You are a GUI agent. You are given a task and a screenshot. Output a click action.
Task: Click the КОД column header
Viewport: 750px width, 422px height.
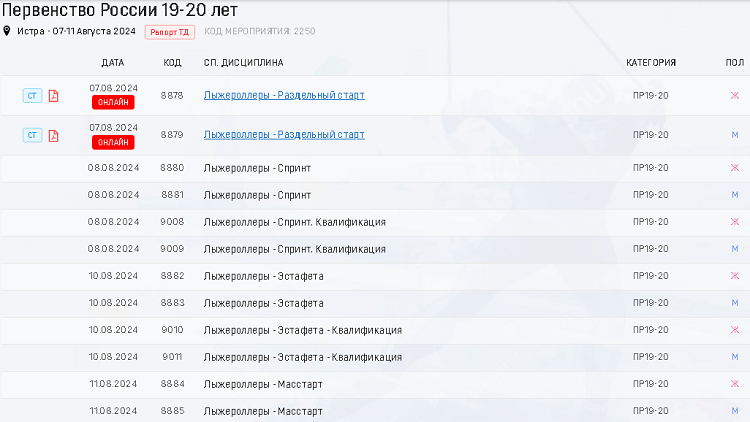(x=172, y=63)
